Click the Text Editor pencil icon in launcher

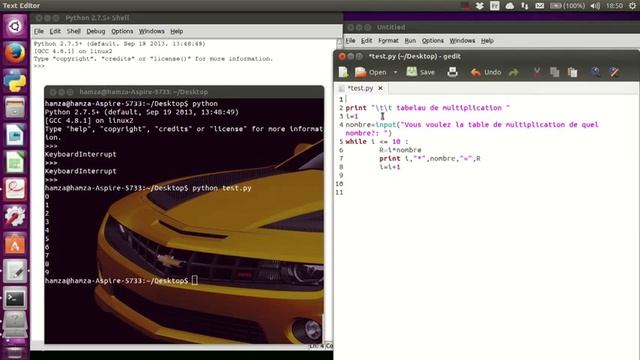[x=15, y=271]
